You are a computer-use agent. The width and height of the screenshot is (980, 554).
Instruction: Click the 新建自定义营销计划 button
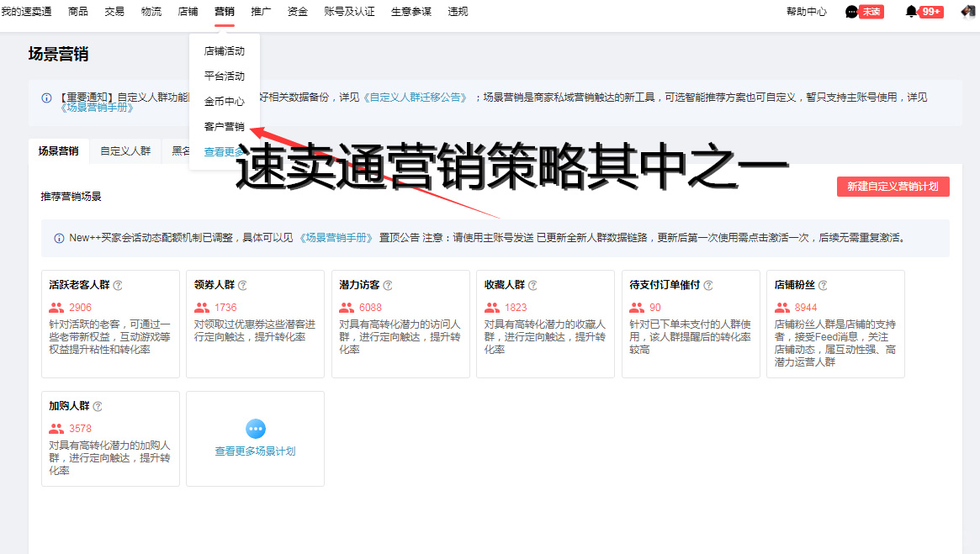coord(893,187)
